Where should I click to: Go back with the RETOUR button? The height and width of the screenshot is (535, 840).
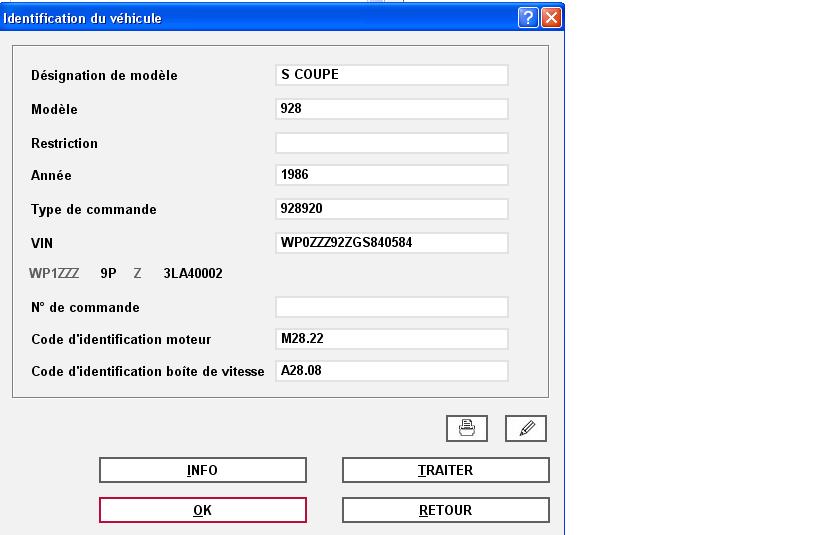coord(446,510)
